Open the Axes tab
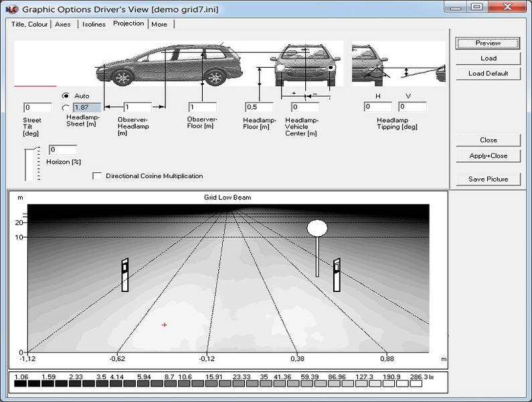The height and width of the screenshot is (402, 532). pos(63,24)
